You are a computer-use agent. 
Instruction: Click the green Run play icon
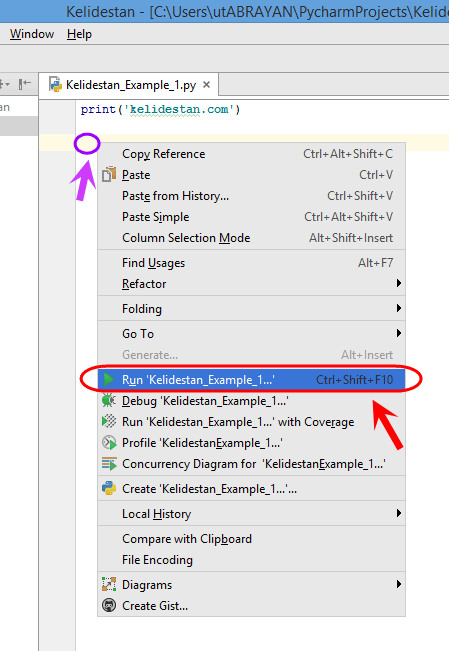tap(109, 379)
